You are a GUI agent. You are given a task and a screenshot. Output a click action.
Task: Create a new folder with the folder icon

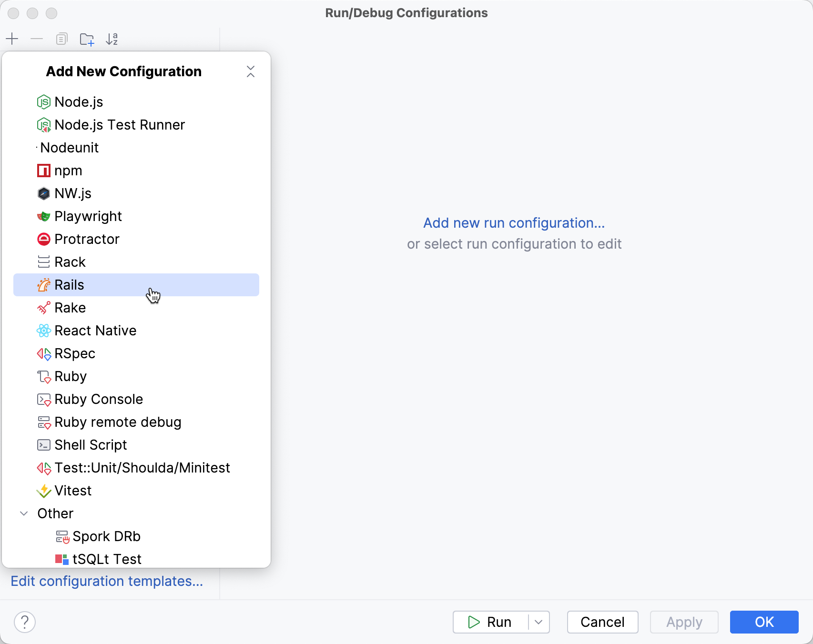(x=87, y=39)
